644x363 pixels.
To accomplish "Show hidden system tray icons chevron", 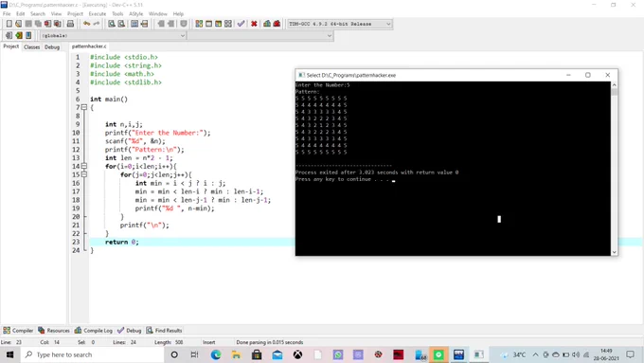I will (x=536, y=354).
